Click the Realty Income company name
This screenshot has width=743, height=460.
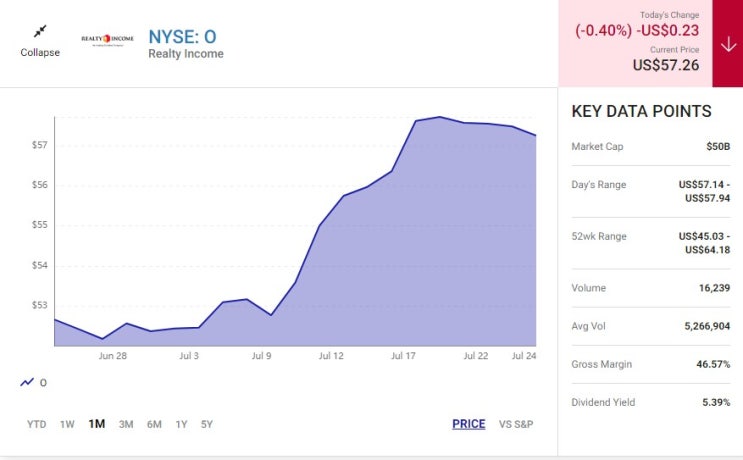point(186,54)
